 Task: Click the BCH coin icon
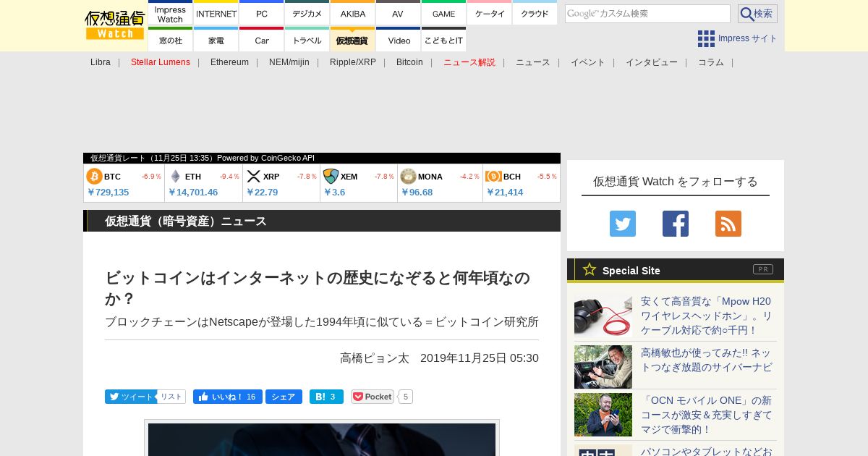click(x=493, y=176)
